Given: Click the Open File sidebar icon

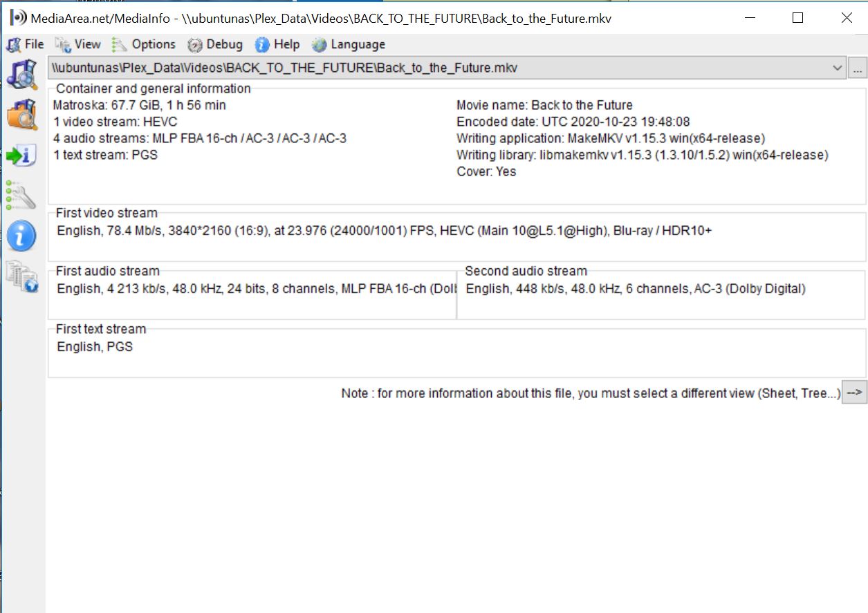Looking at the screenshot, I should coord(21,75).
